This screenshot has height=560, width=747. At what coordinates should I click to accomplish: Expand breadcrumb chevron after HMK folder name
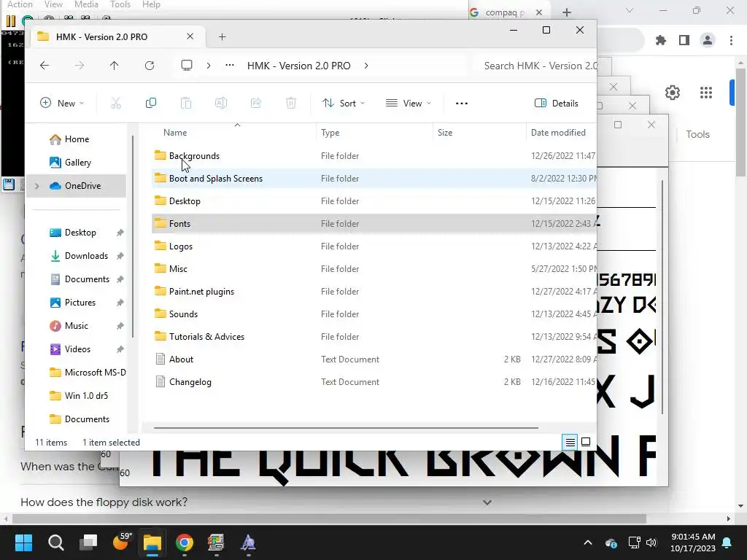pyautogui.click(x=366, y=66)
